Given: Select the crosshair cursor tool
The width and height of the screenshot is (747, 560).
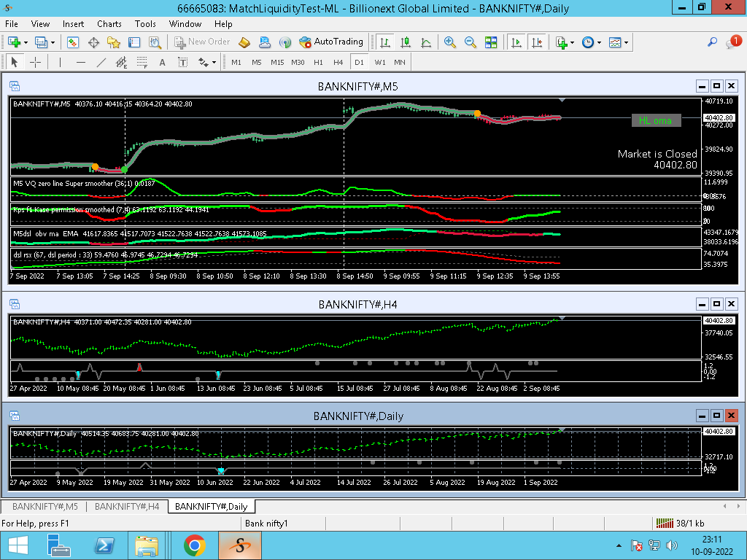Looking at the screenshot, I should [35, 63].
